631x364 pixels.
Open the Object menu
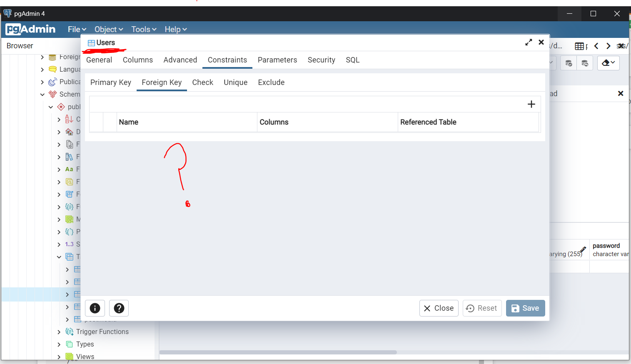point(109,29)
